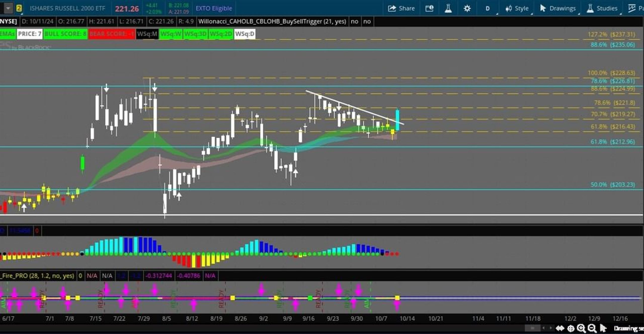Viewport: 644px width, 334px height.
Task: Open the Drawings menu
Action: click(558, 8)
